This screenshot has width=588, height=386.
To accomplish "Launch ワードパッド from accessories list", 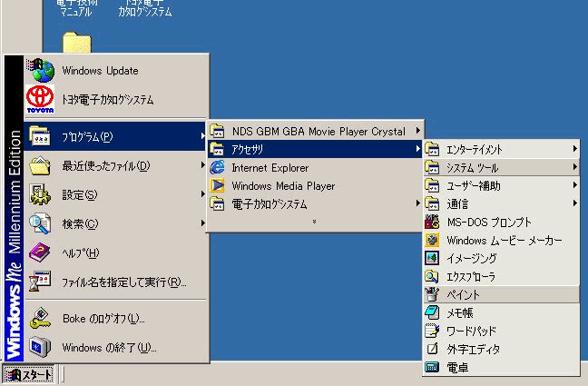I will (x=502, y=331).
